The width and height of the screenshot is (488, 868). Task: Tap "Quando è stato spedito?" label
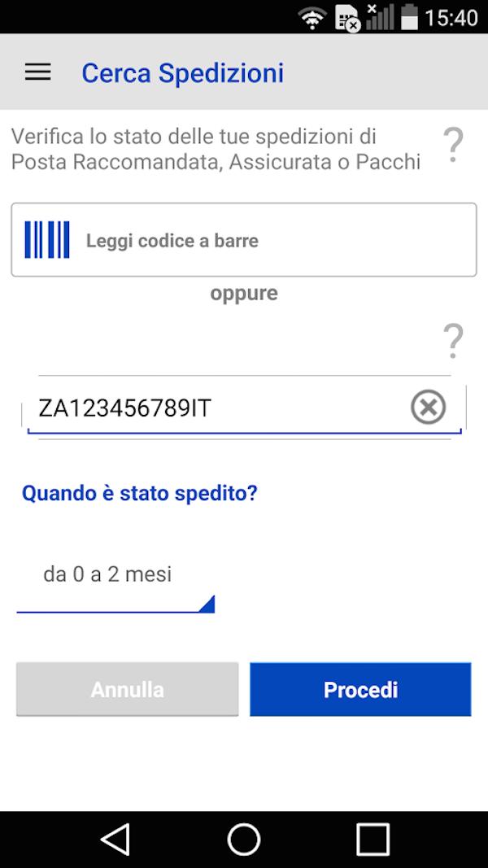tap(139, 493)
